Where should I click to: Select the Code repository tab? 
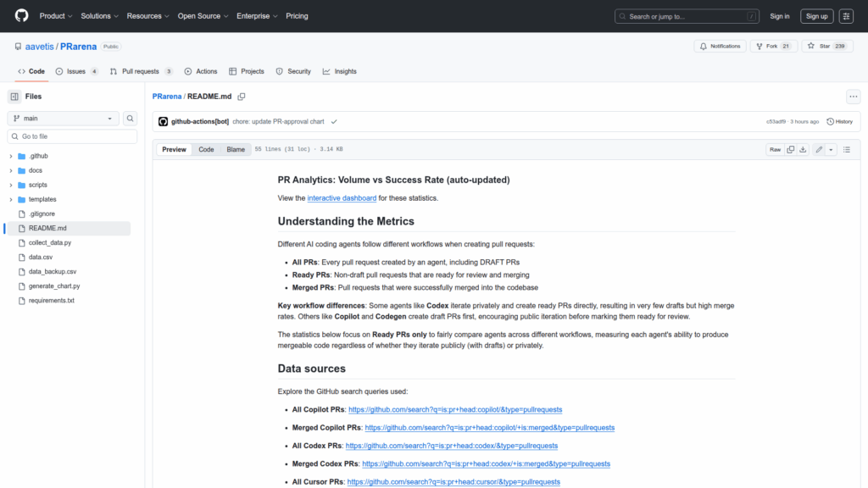pos(31,71)
